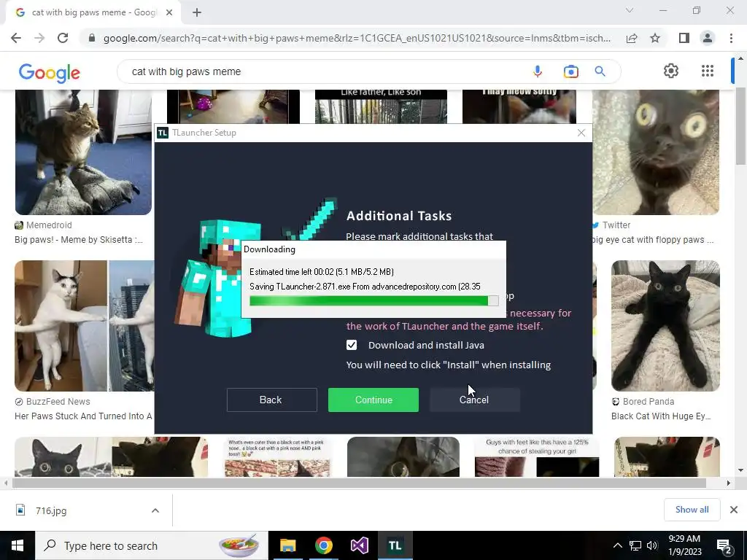Click Back in TLauncher Setup
Image resolution: width=747 pixels, height=560 pixels.
271,400
